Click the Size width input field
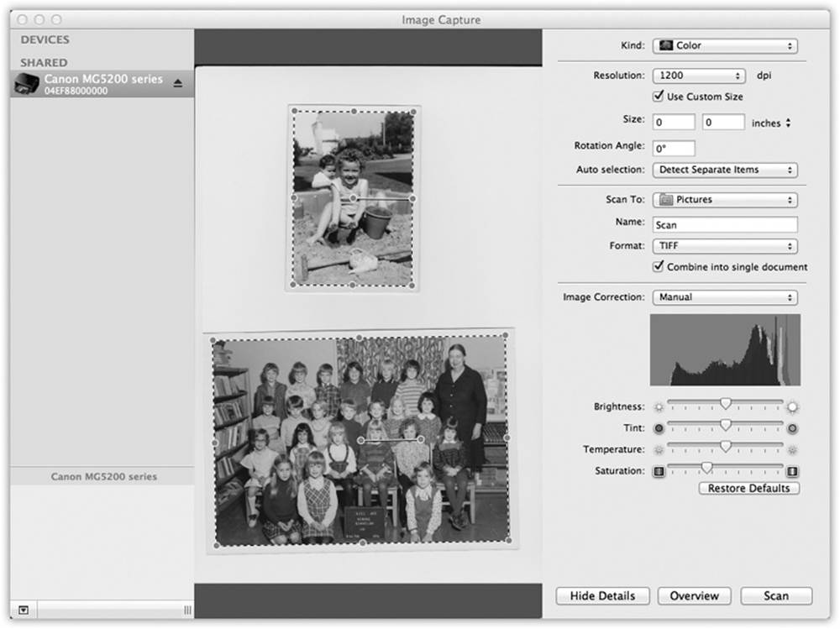Viewport: 840px width, 629px height. pyautogui.click(x=674, y=122)
